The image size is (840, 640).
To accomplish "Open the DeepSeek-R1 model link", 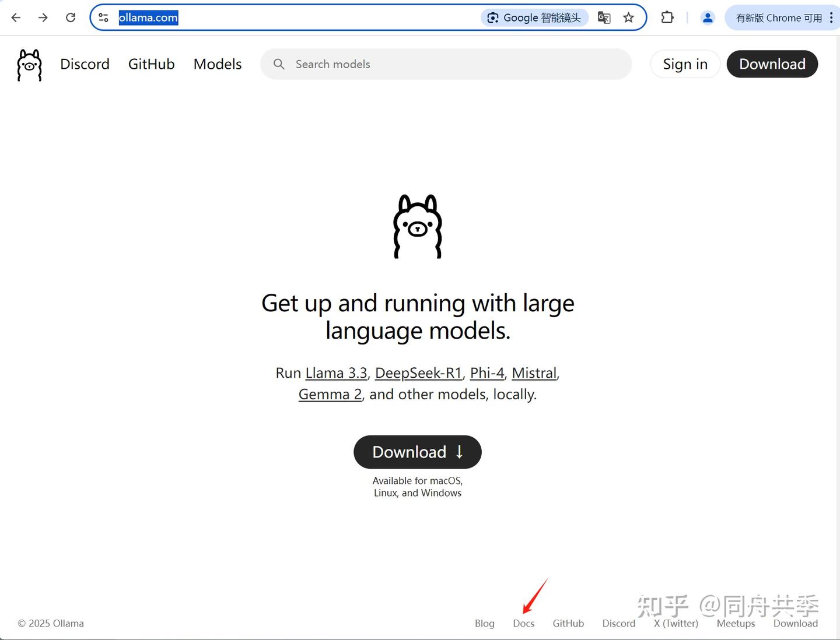I will [x=419, y=373].
